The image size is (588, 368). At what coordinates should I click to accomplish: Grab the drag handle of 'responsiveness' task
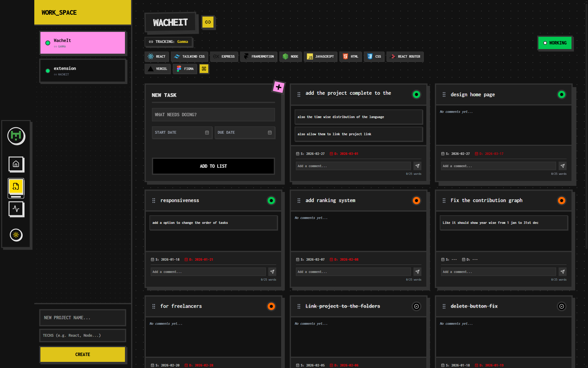click(154, 201)
